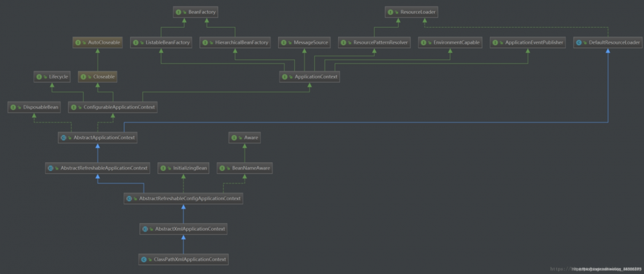The image size is (644, 274).
Task: Click the interface icon on BeanFactory
Action: click(x=178, y=12)
